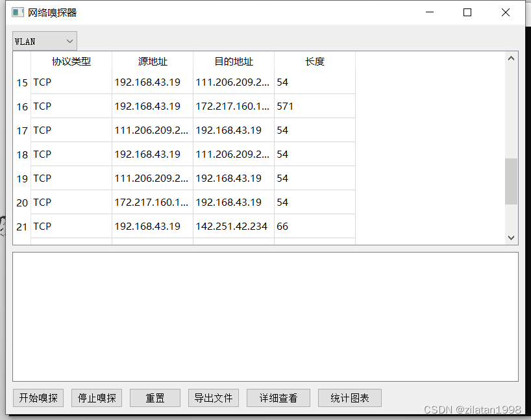Click the scrollbar up arrow icon
Screen dimensions: 531x420
click(511, 57)
